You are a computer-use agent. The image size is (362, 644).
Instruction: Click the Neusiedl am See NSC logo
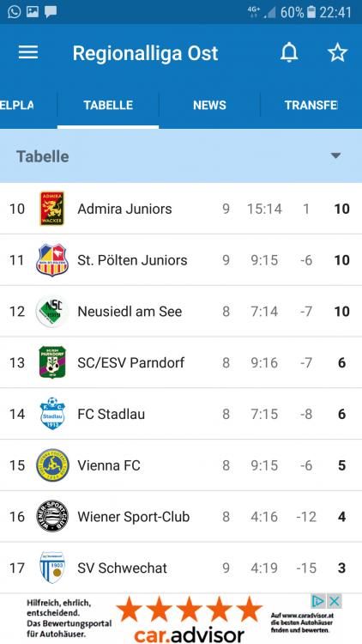(52, 312)
